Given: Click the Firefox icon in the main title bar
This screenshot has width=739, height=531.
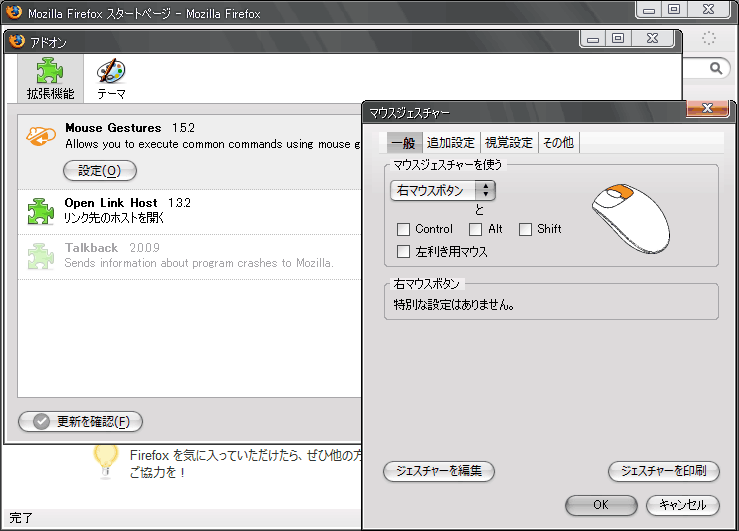Looking at the screenshot, I should (14, 12).
